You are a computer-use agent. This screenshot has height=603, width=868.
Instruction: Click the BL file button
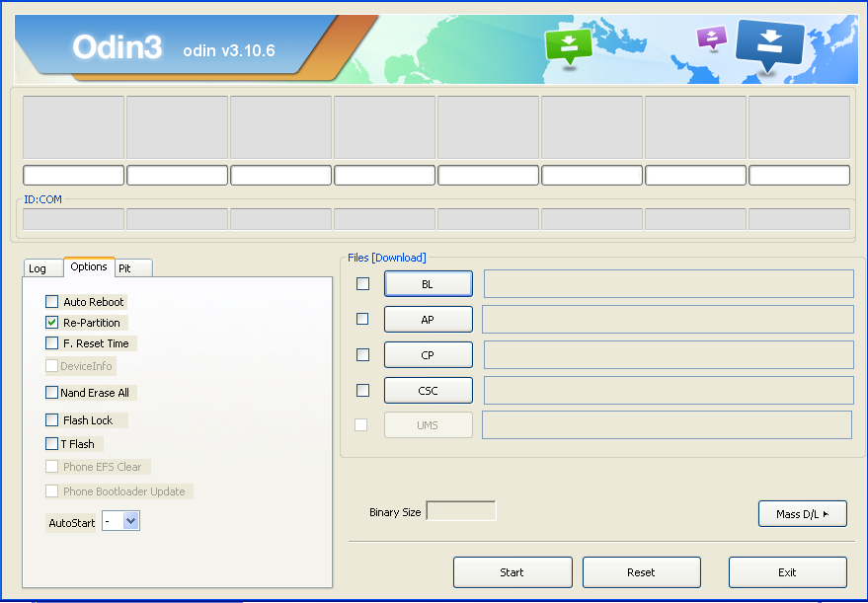click(x=429, y=284)
